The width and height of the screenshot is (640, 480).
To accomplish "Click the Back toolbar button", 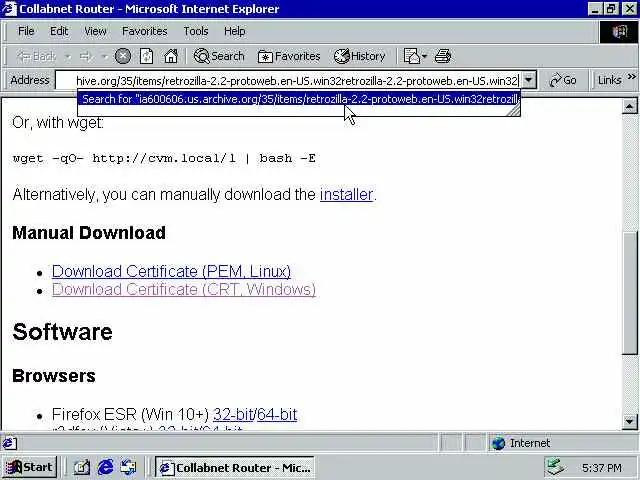I will point(36,56).
